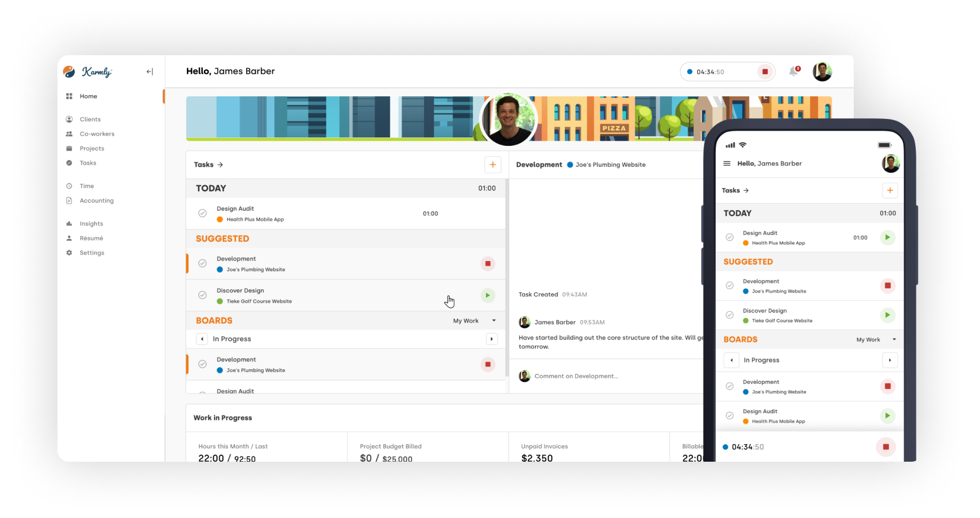
Task: Click the Comment on Development input field
Action: (x=576, y=376)
